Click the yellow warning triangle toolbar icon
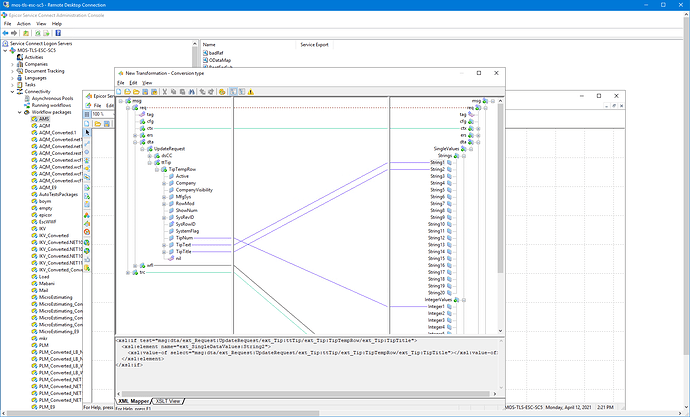Viewport: 690px width, 417px height. 251,91
